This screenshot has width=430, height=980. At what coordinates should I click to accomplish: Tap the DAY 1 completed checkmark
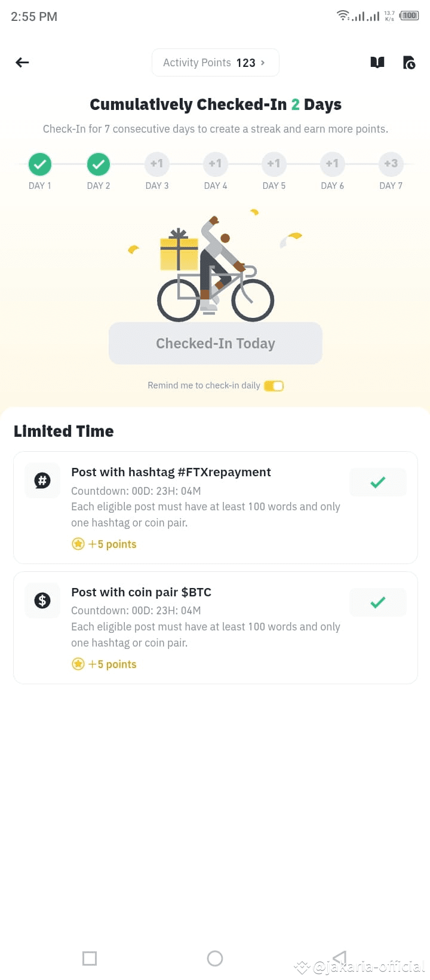tap(40, 164)
